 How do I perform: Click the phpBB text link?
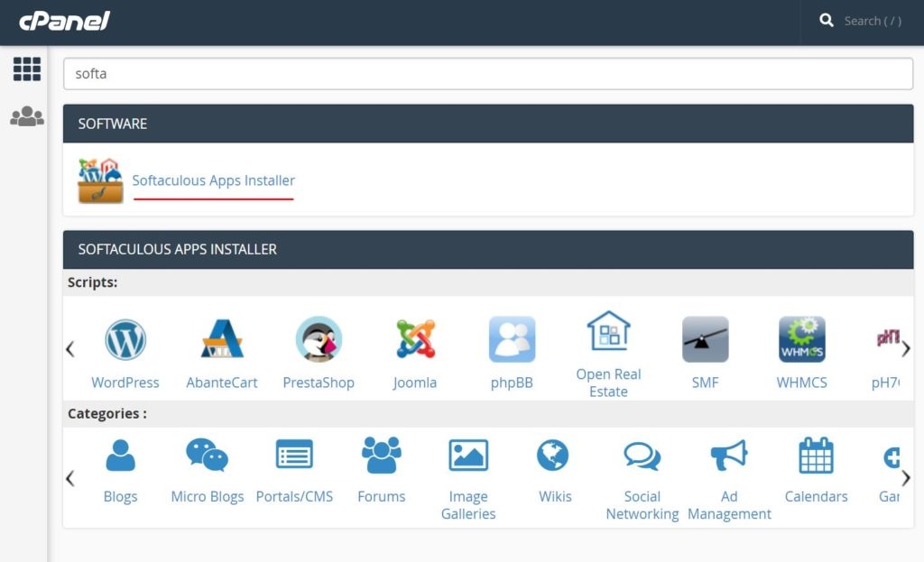[513, 382]
